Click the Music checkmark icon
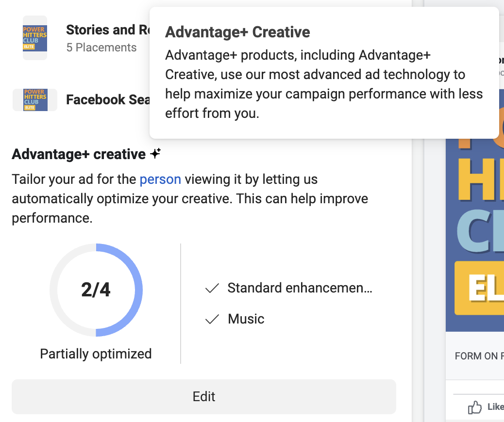504x422 pixels. [212, 319]
